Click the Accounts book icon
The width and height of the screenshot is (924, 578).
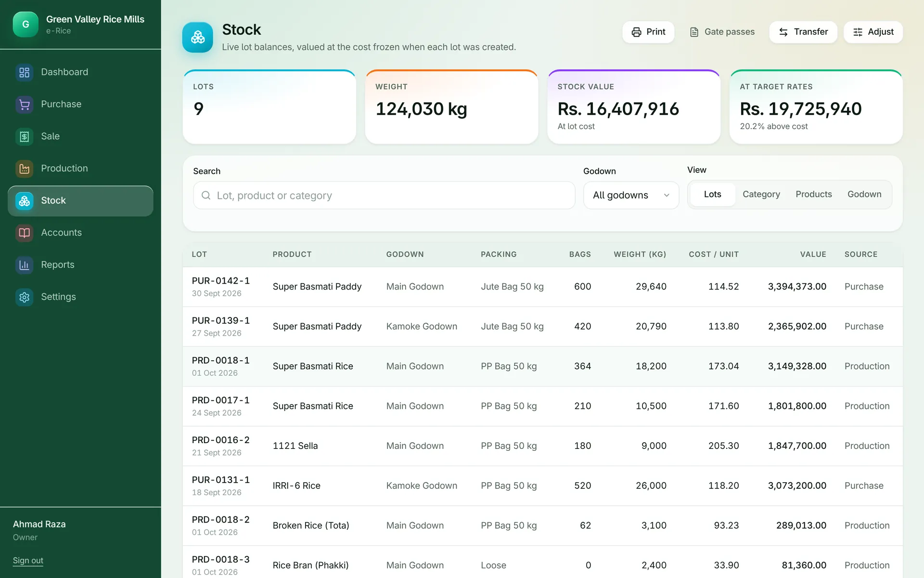(x=25, y=233)
